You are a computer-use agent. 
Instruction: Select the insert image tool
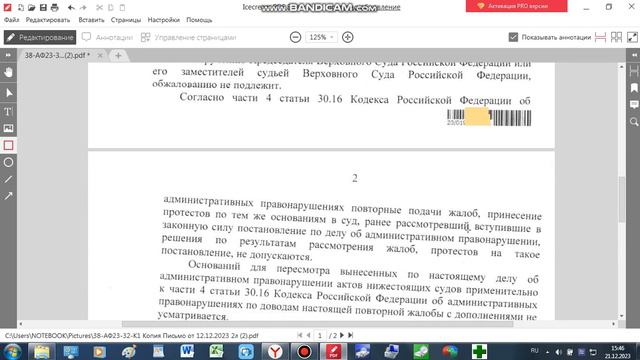(8, 128)
